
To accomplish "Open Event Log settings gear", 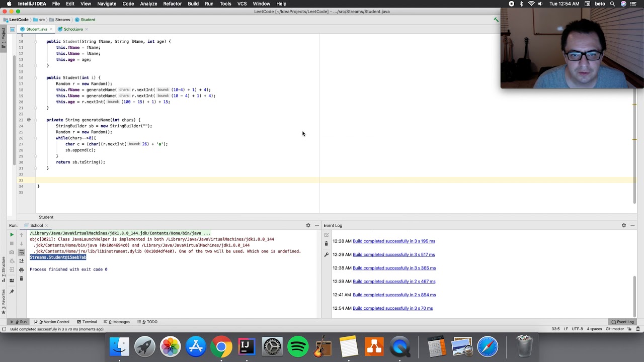I will click(x=623, y=225).
